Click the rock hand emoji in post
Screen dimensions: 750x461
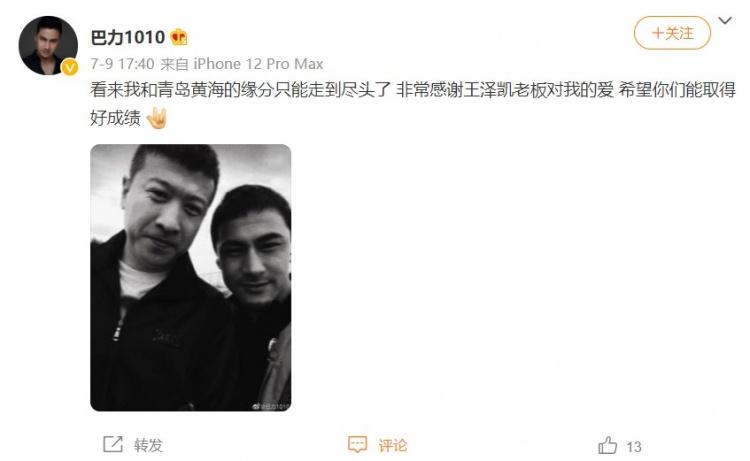click(156, 118)
